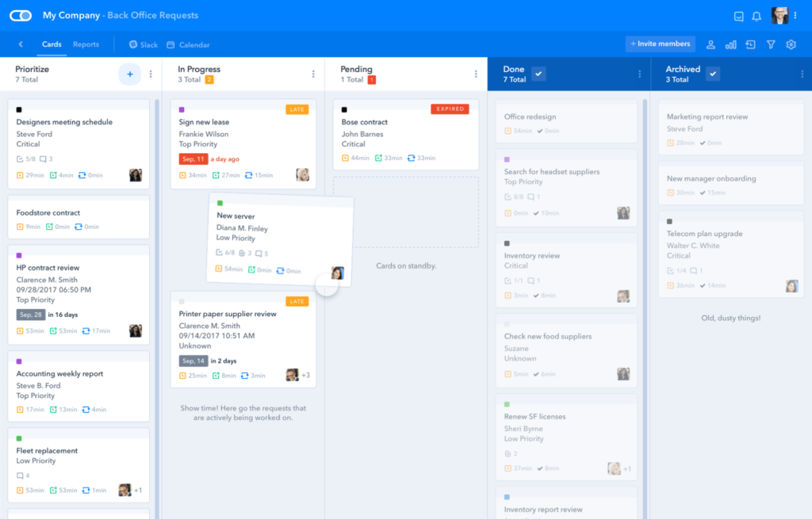Click the Invite members button

point(661,44)
